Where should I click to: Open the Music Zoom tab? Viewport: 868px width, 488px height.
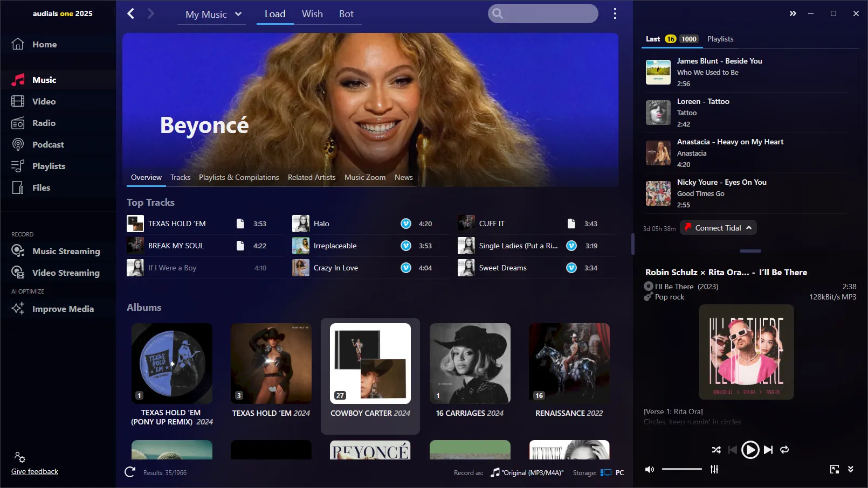365,177
